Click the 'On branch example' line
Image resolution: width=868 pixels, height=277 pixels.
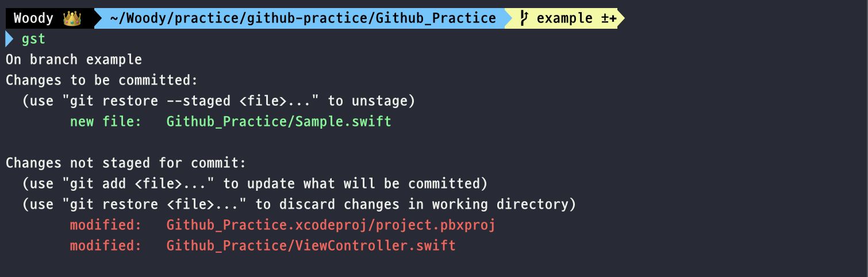click(74, 60)
